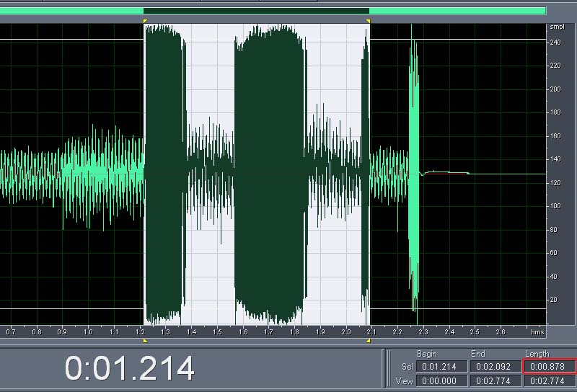Image resolution: width=577 pixels, height=392 pixels.
Task: Click the 1.5 mark on the time ruler
Action: pyautogui.click(x=217, y=332)
